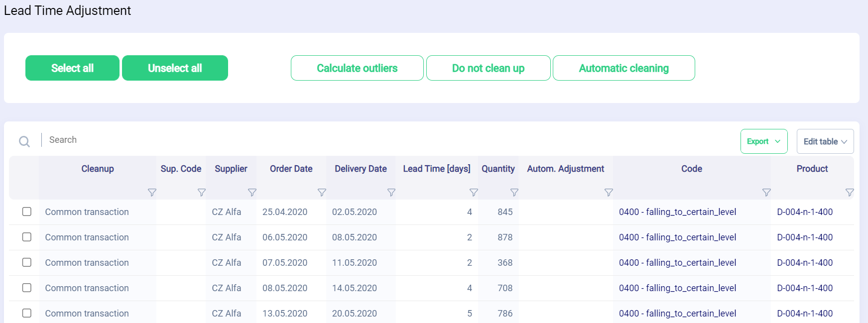Click the Calculate outliers button
The image size is (868, 323).
(357, 68)
